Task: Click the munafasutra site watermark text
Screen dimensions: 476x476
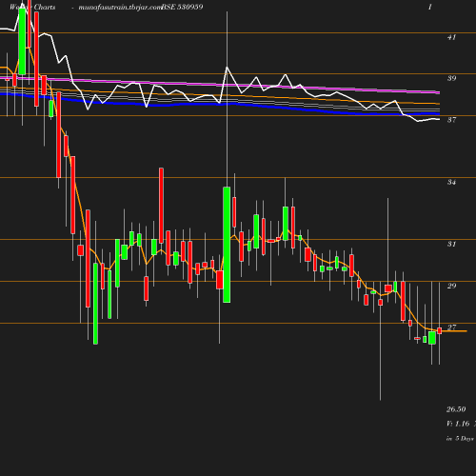Action: coord(120,7)
